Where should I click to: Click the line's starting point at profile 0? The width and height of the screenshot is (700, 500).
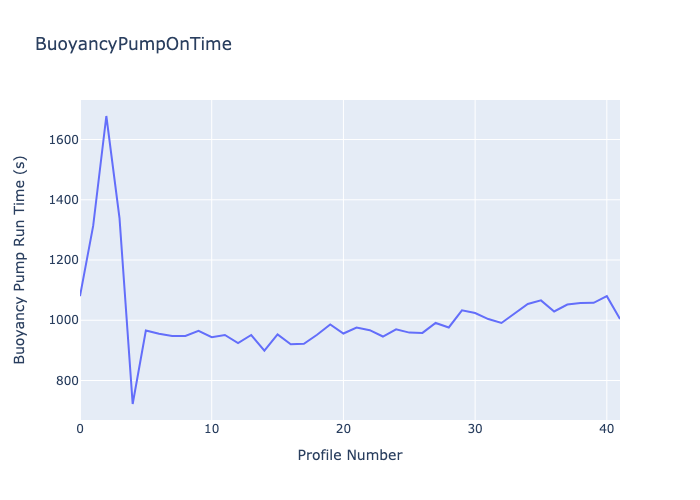pyautogui.click(x=81, y=295)
